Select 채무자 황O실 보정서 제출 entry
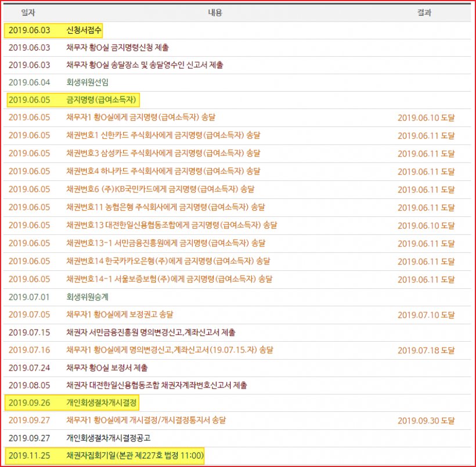 click(107, 368)
